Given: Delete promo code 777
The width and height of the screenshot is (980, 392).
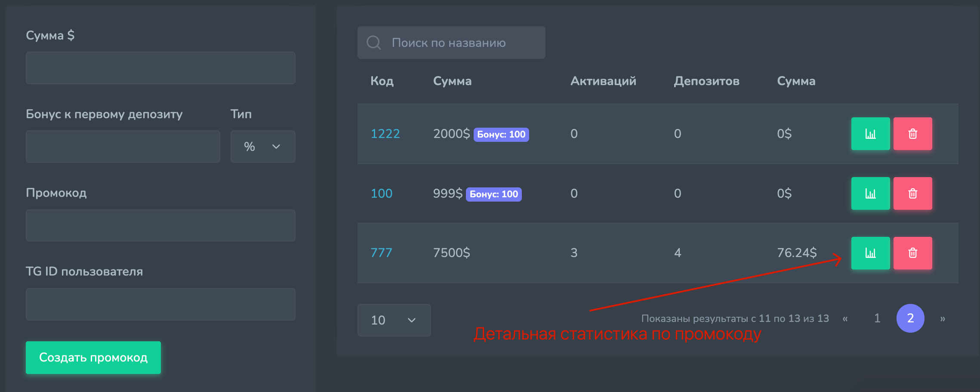Looking at the screenshot, I should pos(912,253).
